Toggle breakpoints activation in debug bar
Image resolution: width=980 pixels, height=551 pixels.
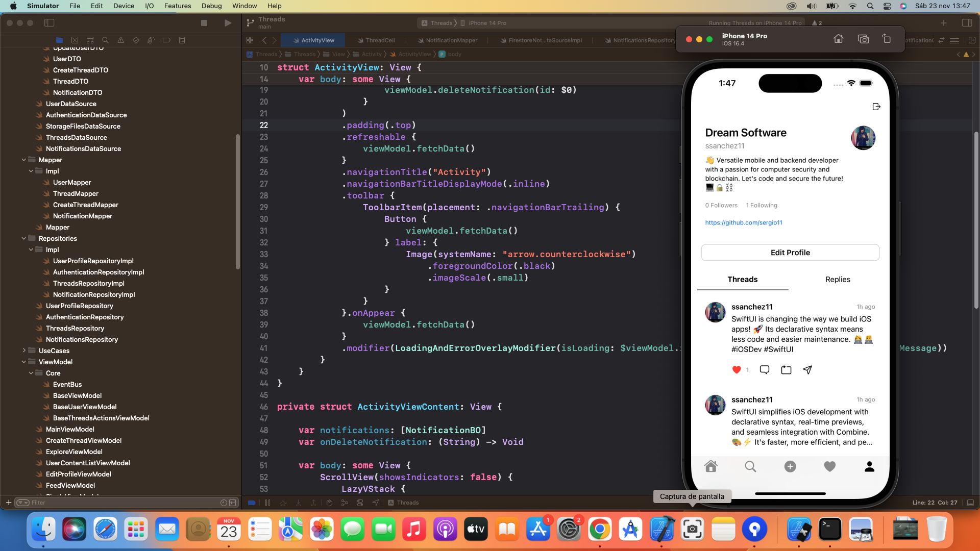coord(252,503)
